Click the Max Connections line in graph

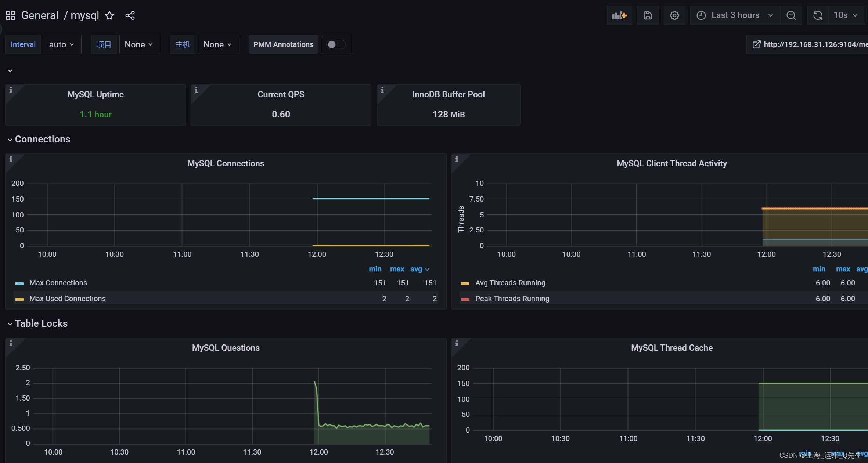click(371, 199)
